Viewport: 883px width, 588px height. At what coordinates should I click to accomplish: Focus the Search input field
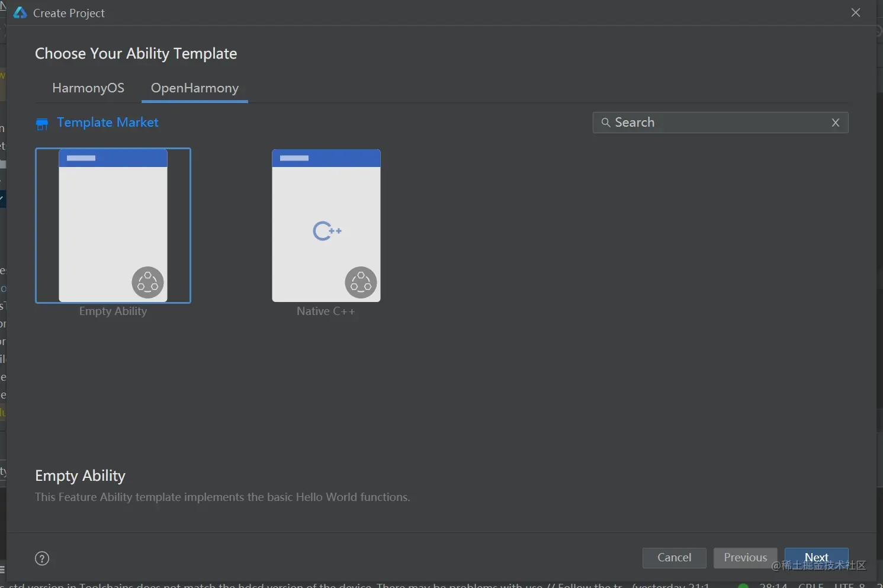click(720, 123)
